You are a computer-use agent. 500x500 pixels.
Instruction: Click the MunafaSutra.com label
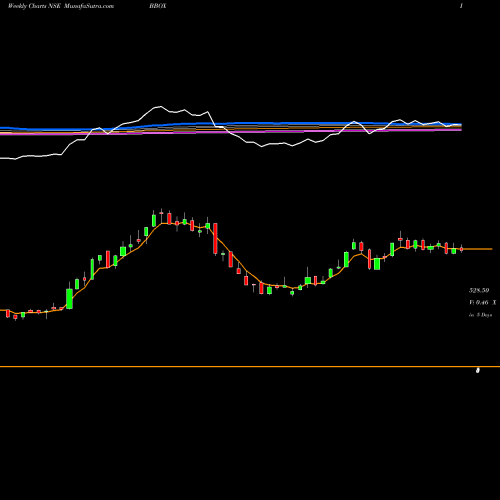(88, 6)
